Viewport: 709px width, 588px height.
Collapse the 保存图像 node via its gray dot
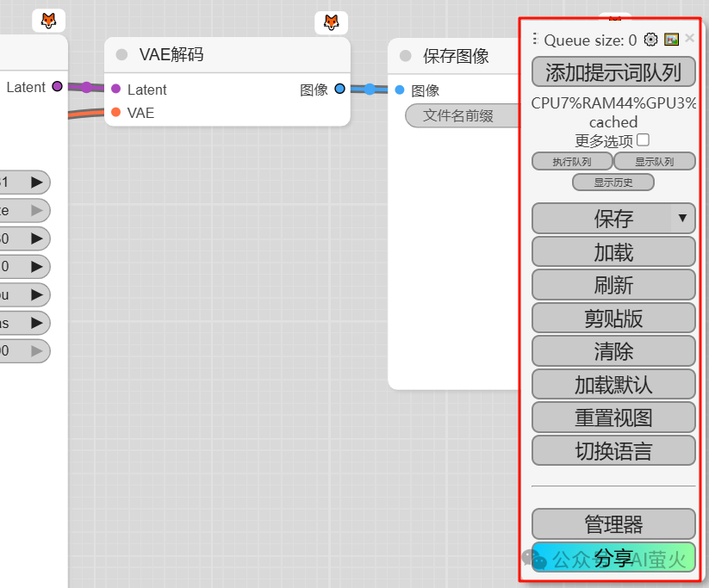coord(406,56)
